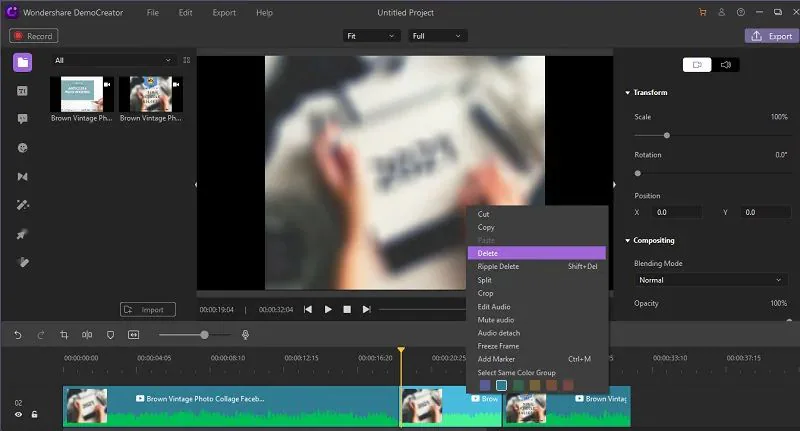Open the media library sidebar icon

tap(22, 62)
